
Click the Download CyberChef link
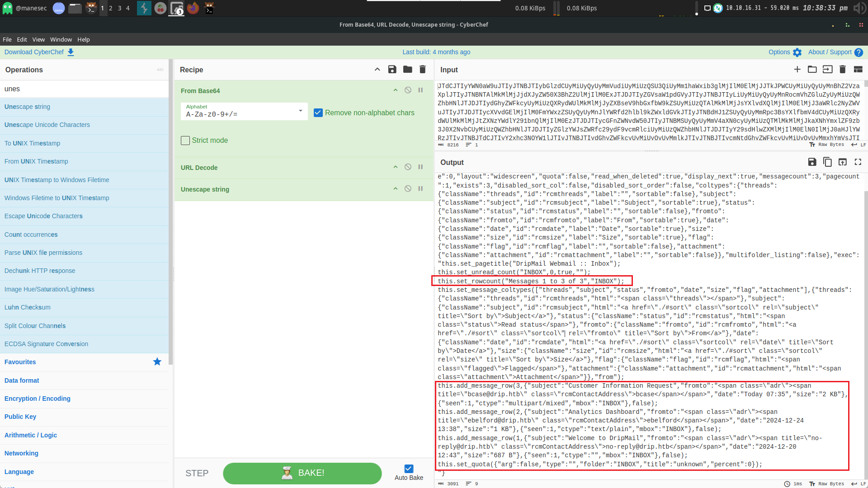[x=34, y=52]
